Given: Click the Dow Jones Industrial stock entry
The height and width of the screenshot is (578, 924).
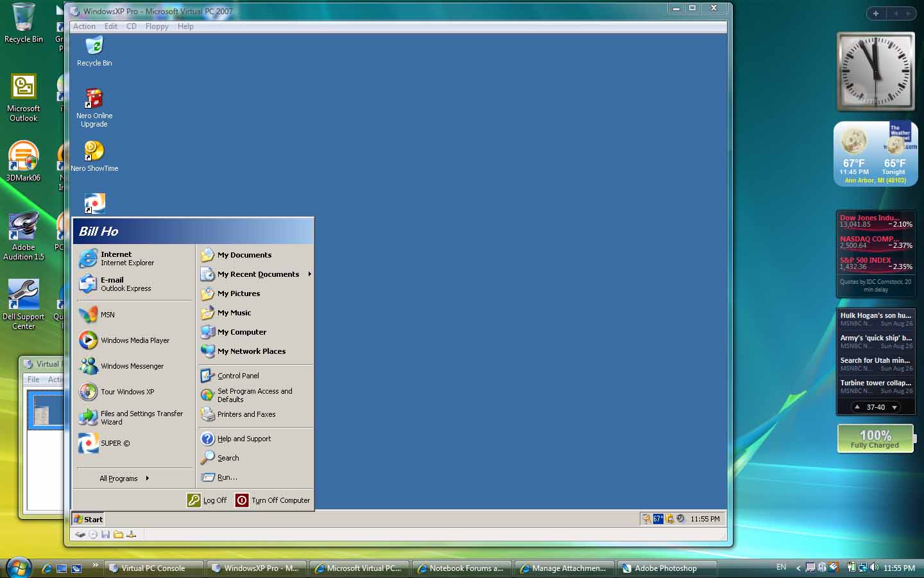Looking at the screenshot, I should [x=876, y=221].
